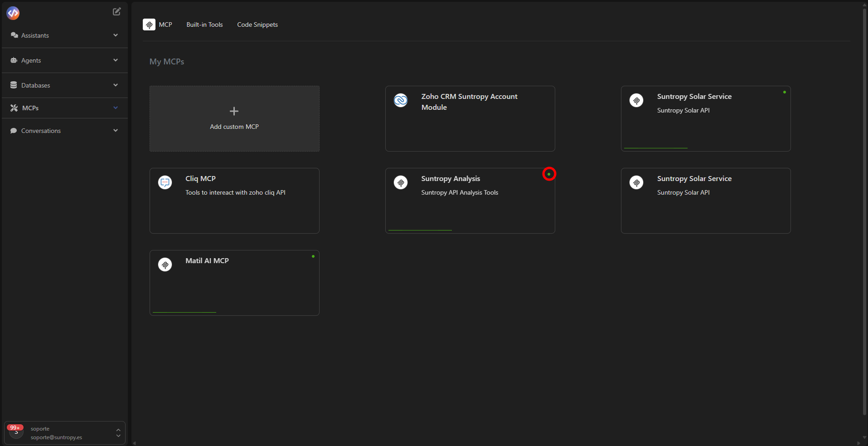
Task: Click the soporte@suntropy.es email text
Action: [x=56, y=437]
